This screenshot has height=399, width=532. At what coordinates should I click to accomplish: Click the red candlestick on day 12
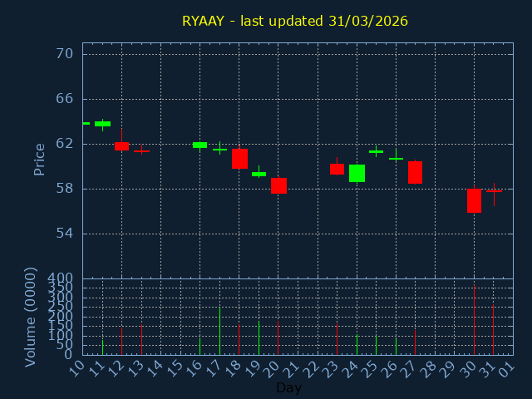pyautogui.click(x=121, y=146)
